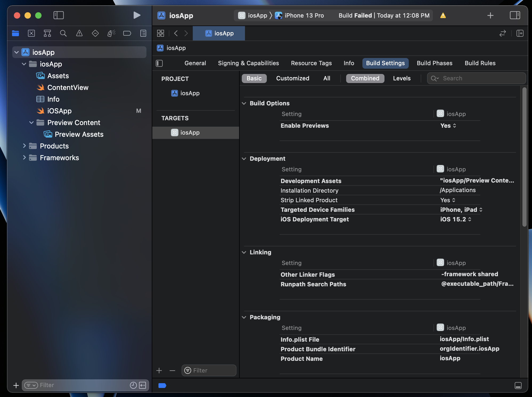Open the Breakpoint navigator icon
Viewport: 532px width, 397px height.
(x=127, y=33)
